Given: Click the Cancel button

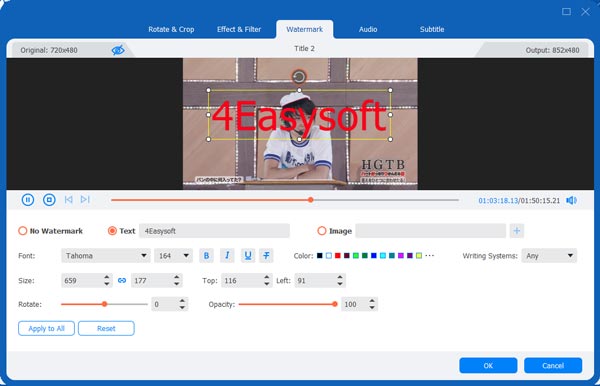Looking at the screenshot, I should (x=553, y=365).
